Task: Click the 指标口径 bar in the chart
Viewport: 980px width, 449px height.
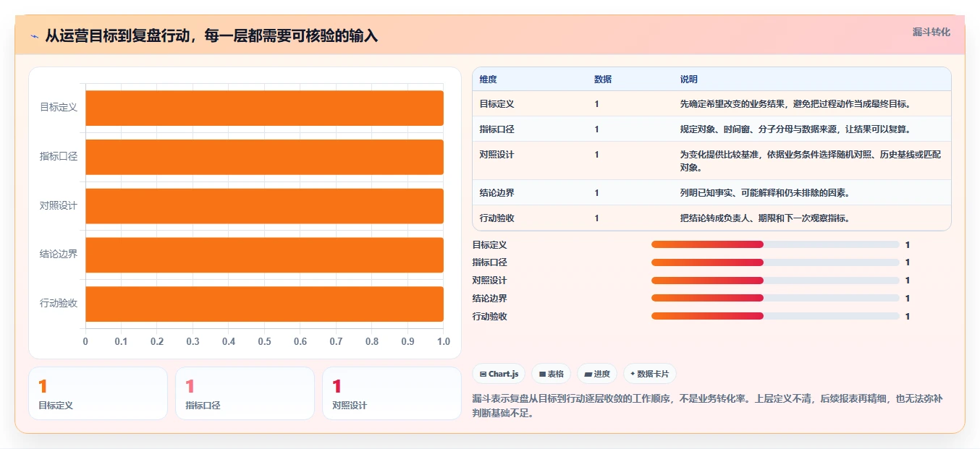Action: (x=264, y=157)
